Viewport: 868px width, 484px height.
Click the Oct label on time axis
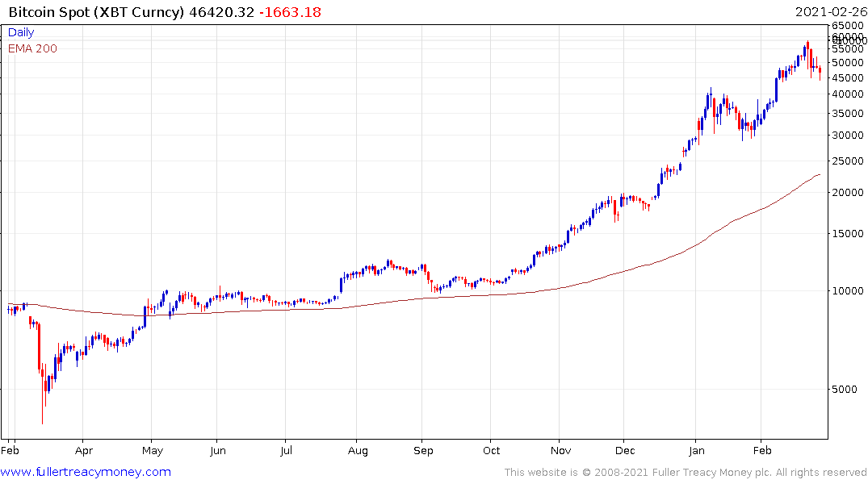click(491, 451)
